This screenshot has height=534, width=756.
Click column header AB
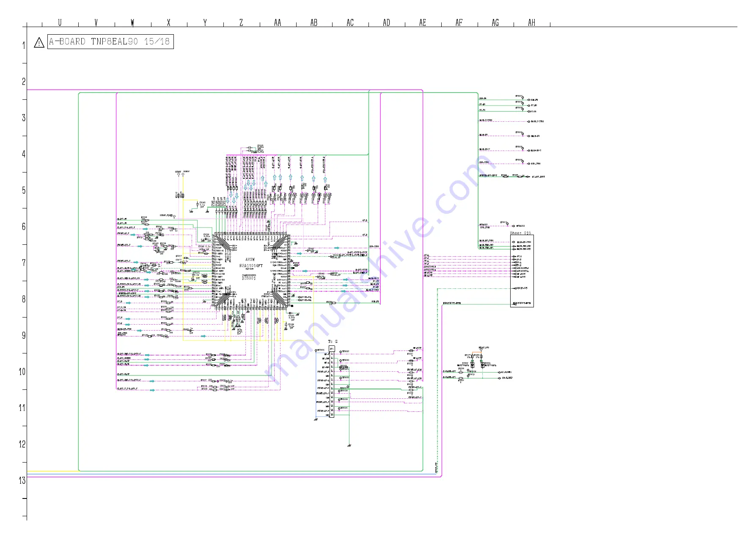tap(314, 22)
